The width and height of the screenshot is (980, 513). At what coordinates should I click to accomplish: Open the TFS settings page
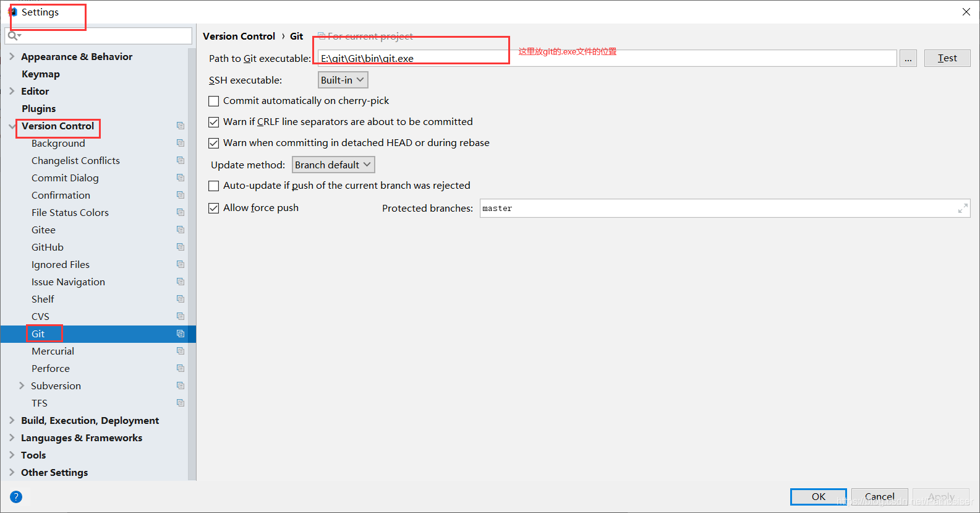pos(40,403)
